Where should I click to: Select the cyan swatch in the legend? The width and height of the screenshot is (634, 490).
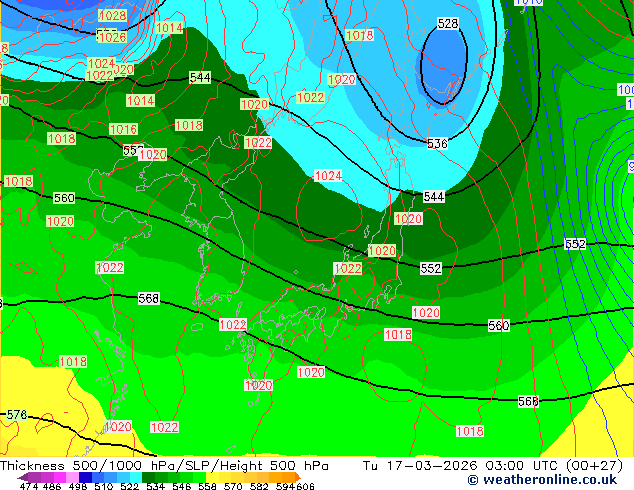tap(136, 477)
